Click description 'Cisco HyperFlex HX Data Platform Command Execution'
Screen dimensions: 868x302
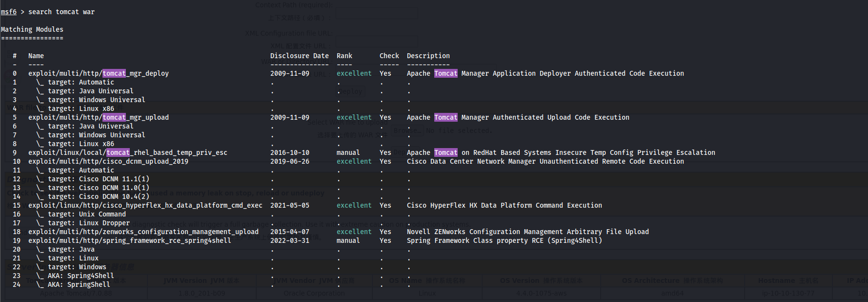point(505,205)
